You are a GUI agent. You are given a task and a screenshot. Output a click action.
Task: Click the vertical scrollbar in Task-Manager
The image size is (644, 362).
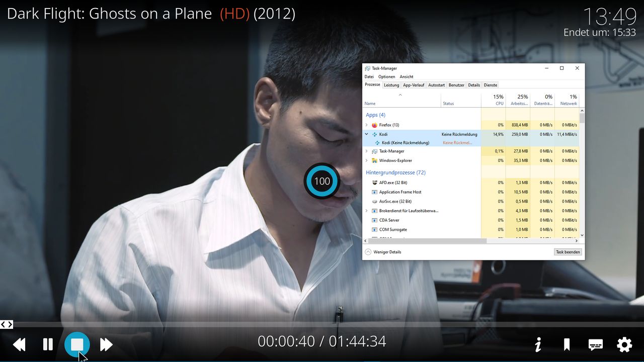pyautogui.click(x=582, y=118)
